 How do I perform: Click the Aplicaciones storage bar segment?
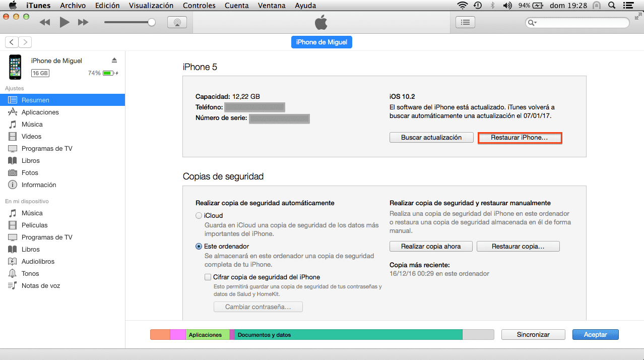208,334
